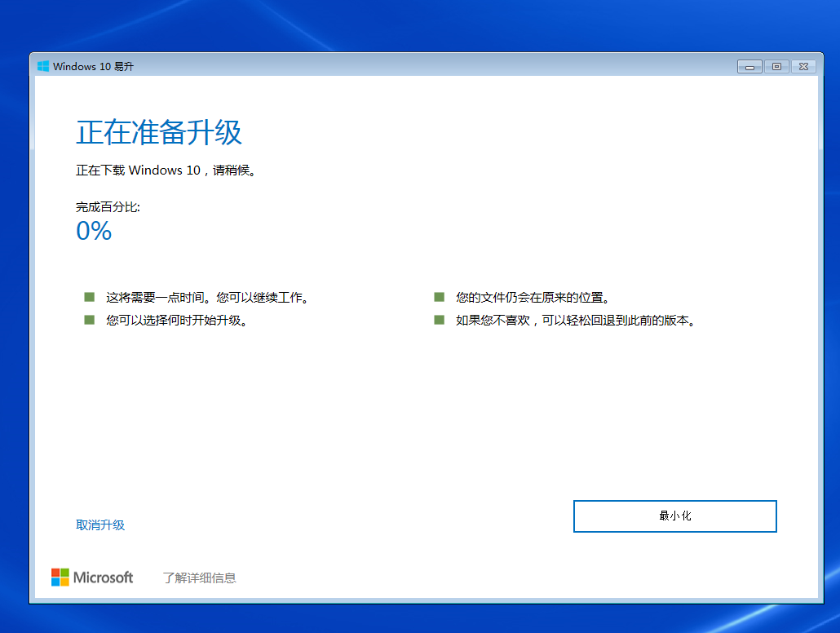The image size is (840, 633).
Task: Click green bullet beside 这将需要一点时间
Action: coord(90,297)
